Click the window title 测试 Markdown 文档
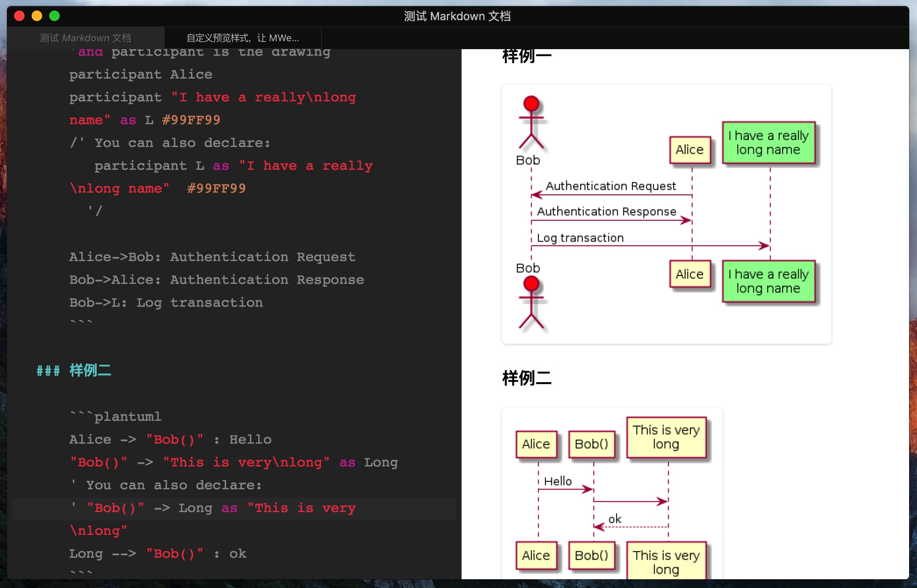The height and width of the screenshot is (588, 917). tap(457, 16)
